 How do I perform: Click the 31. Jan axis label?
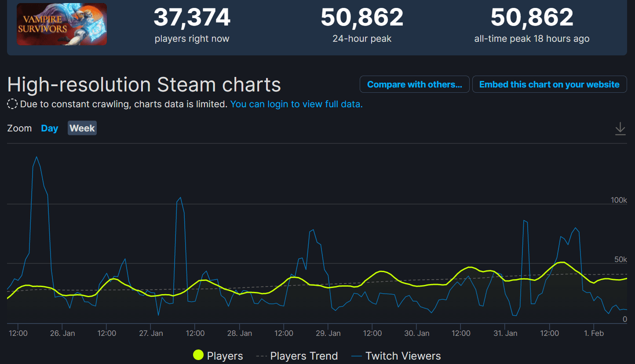tap(505, 333)
